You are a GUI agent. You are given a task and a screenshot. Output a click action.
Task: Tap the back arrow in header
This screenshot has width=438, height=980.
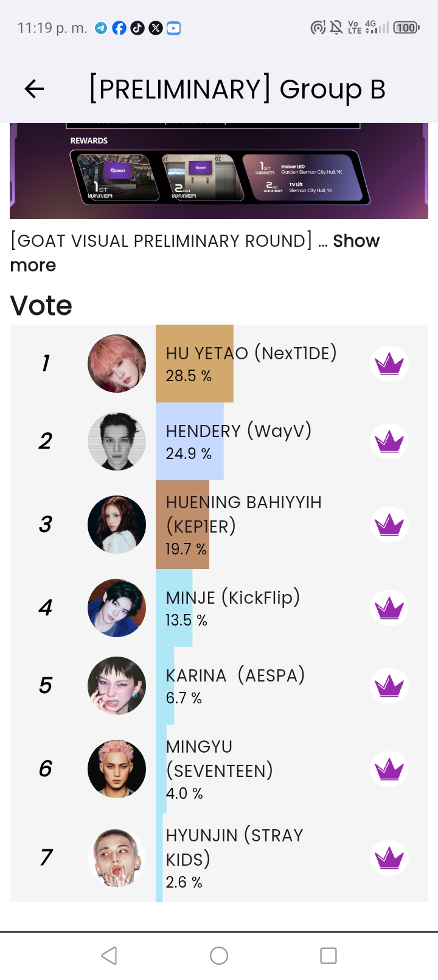pos(35,89)
